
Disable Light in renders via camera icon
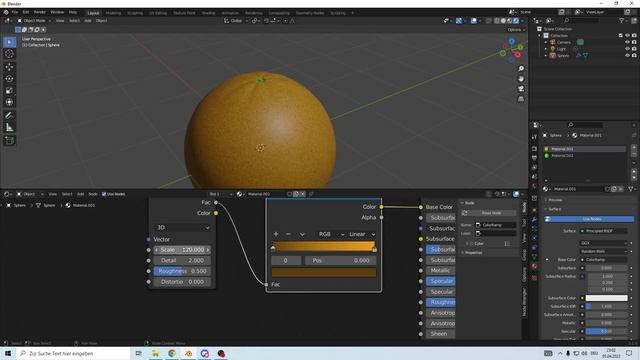[634, 49]
